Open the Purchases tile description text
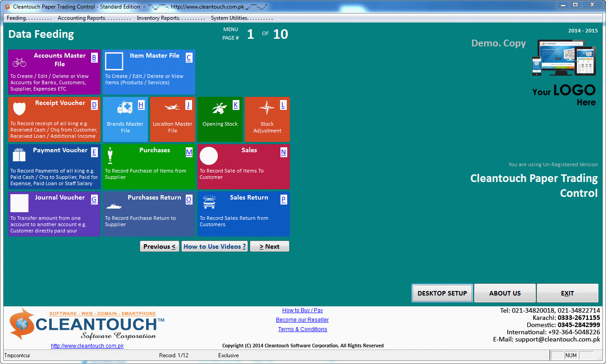Screen dimensions: 606x364 (x=146, y=174)
